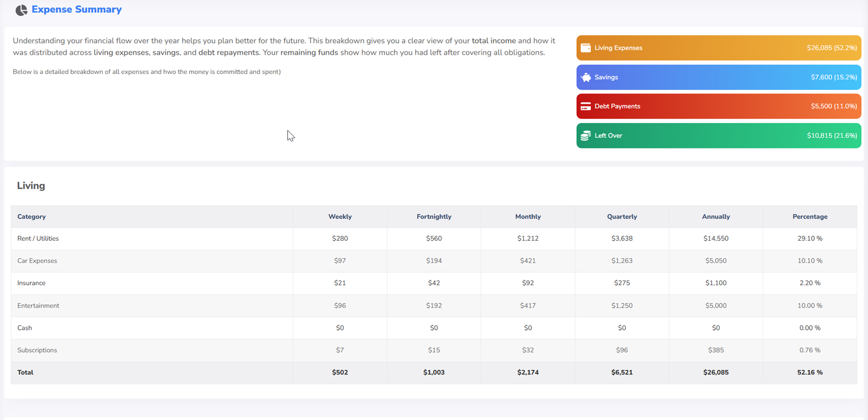Click the Weekly column header
This screenshot has height=420, width=868.
[340, 217]
